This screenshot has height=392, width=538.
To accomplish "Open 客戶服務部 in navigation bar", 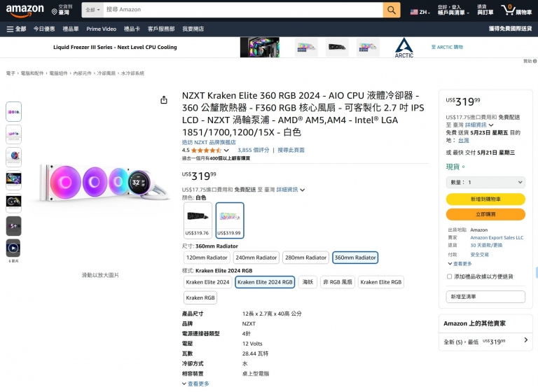I will 161,29.
